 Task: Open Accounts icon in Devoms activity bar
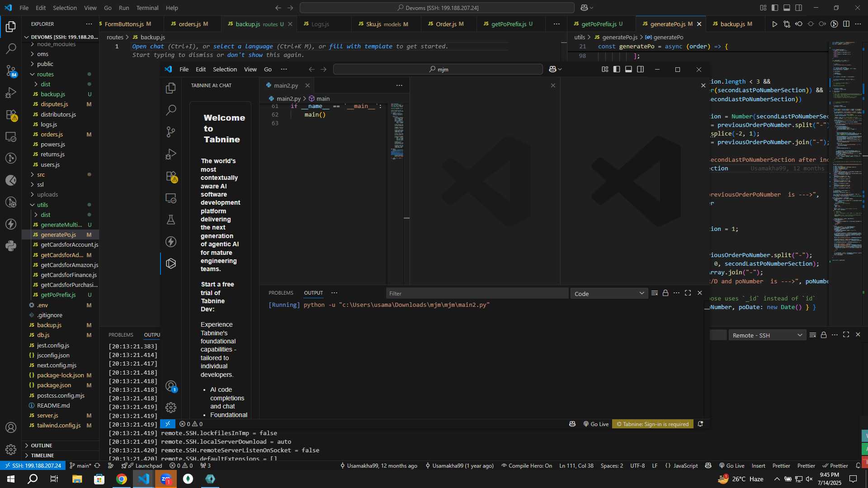tap(11, 427)
